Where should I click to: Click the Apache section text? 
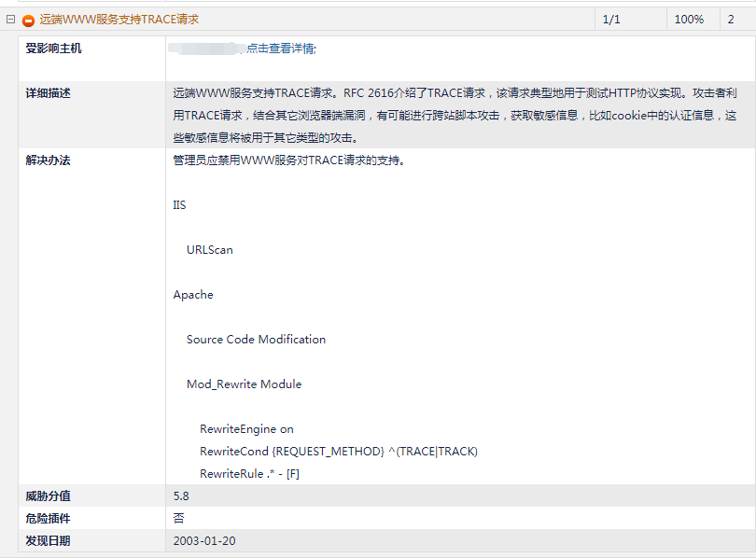click(192, 294)
